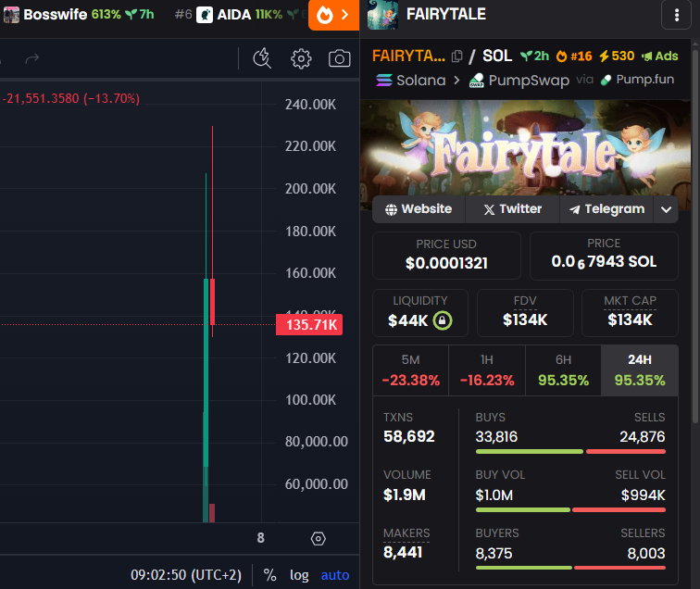Open chart settings gear icon
The image size is (700, 589).
(x=301, y=58)
